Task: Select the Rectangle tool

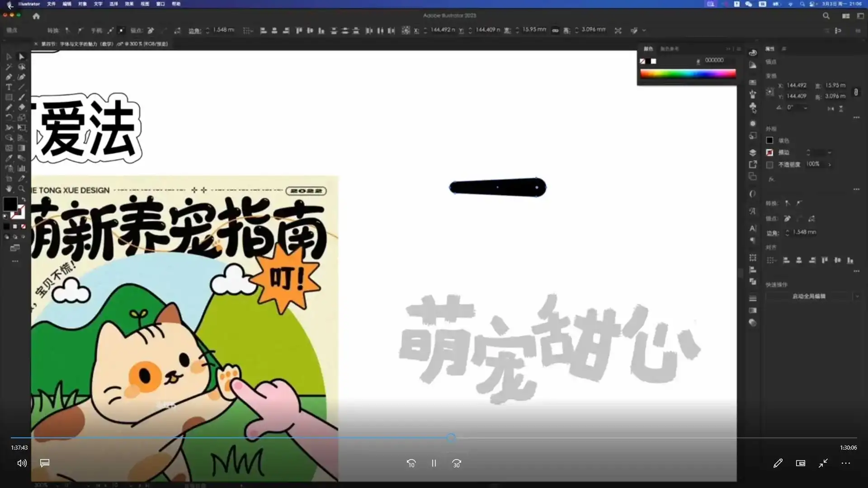Action: tap(9, 98)
